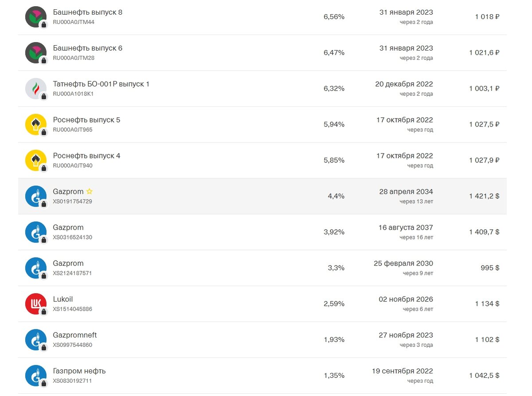Click the 1 421,2 $ price of Gazprom

coord(484,196)
